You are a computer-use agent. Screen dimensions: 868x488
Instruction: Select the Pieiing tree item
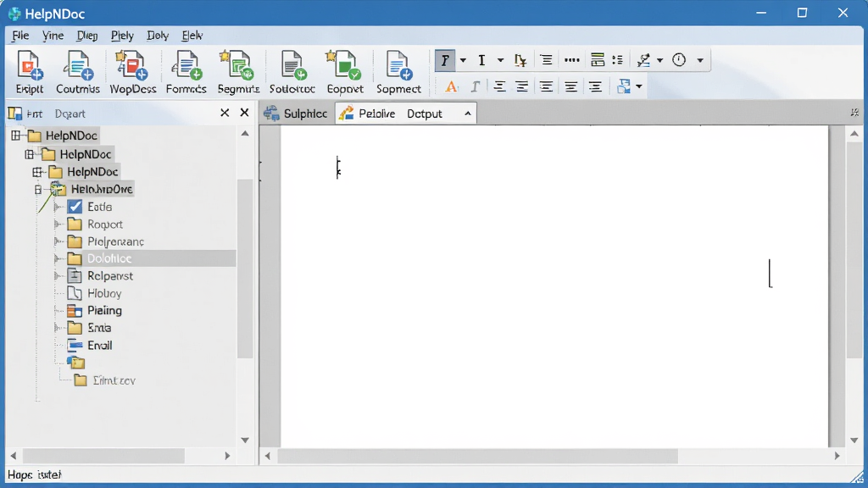click(x=104, y=310)
